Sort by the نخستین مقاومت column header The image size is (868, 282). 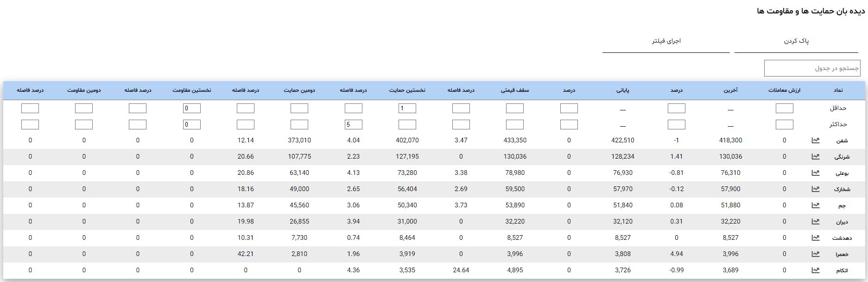[191, 90]
